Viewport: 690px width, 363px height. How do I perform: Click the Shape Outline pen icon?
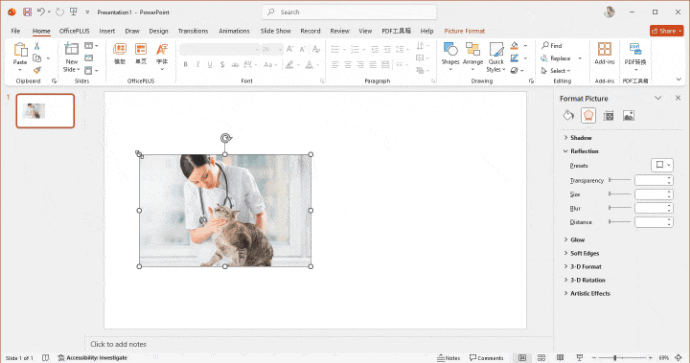click(x=514, y=58)
